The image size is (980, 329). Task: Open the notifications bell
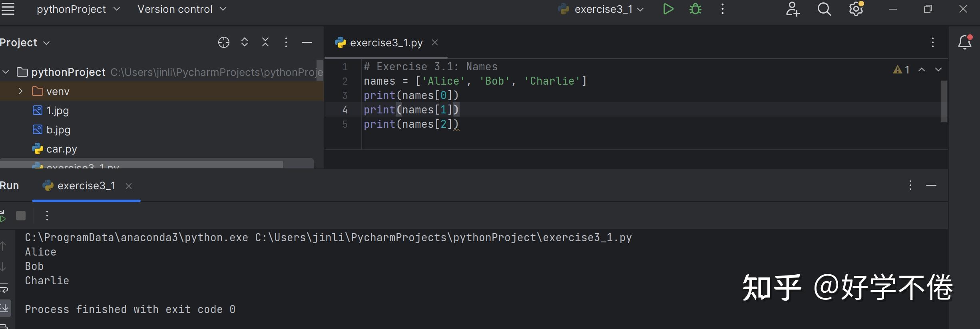click(964, 42)
